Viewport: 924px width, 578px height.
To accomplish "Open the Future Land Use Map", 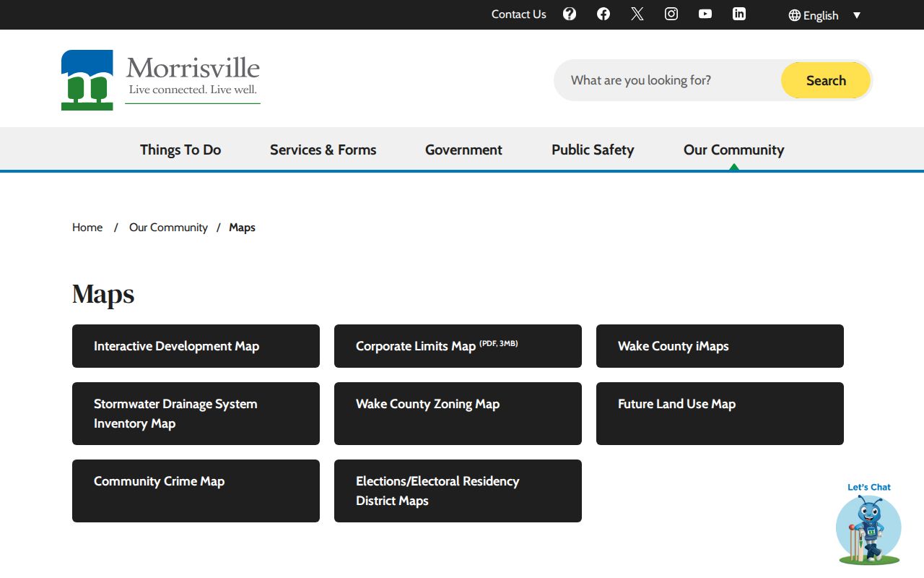I will pyautogui.click(x=720, y=413).
